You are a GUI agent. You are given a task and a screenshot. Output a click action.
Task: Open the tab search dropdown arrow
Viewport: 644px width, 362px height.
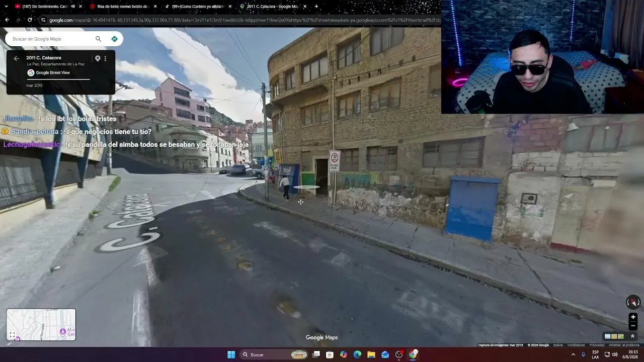(x=6, y=7)
